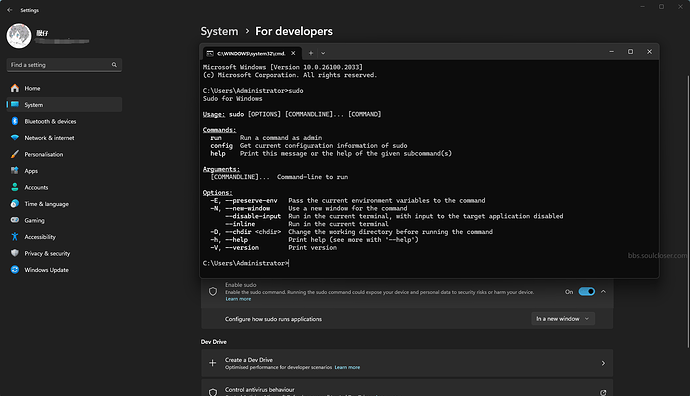Screen dimensions: 690x396
Task: Toggle the Enable sudo switch off
Action: 587,291
